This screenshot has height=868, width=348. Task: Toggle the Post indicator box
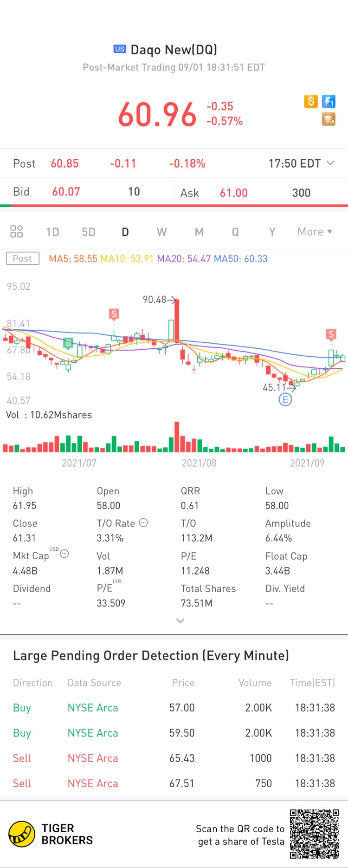[22, 258]
